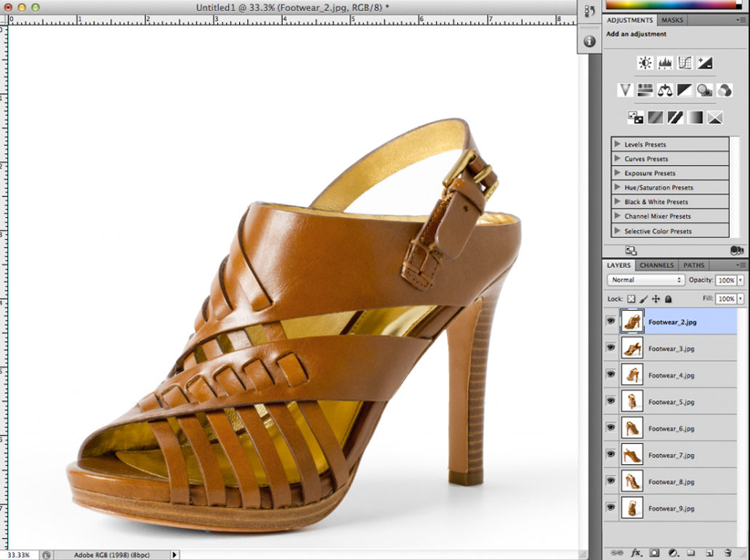750x560 pixels.
Task: Hide the Footwear_2.jpg layer
Action: click(610, 321)
